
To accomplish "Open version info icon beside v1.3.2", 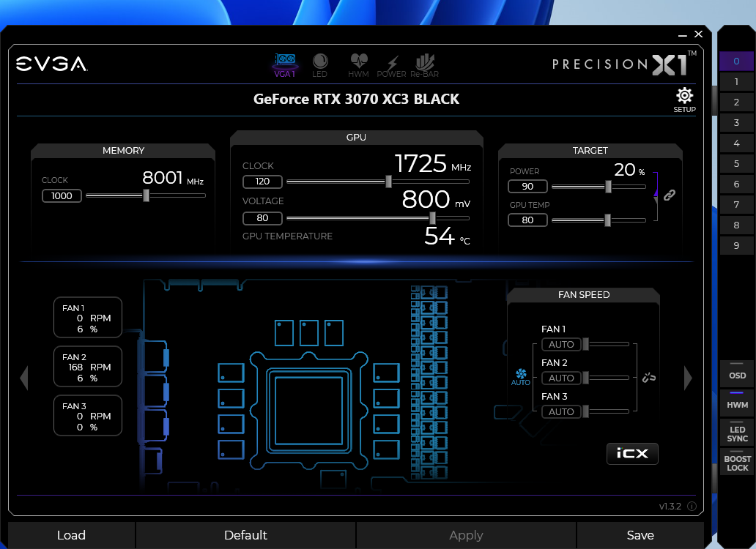I will point(692,506).
